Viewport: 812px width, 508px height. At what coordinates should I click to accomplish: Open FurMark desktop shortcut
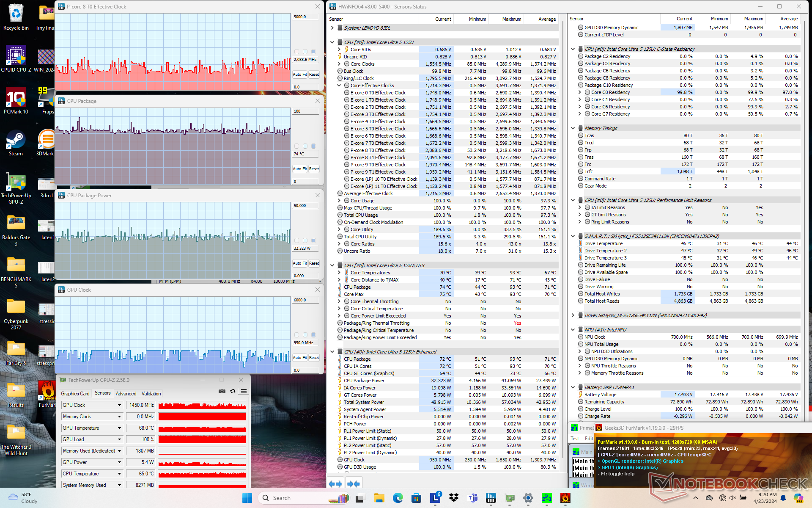click(x=47, y=394)
